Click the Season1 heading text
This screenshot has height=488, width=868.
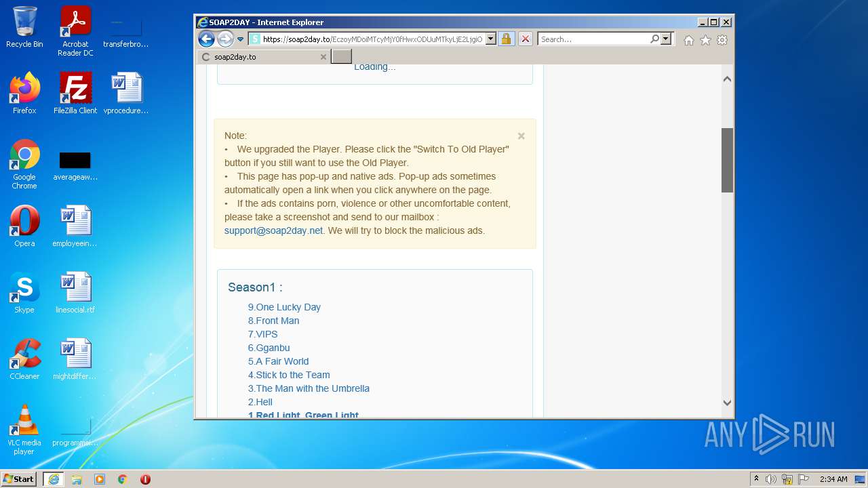(x=255, y=287)
